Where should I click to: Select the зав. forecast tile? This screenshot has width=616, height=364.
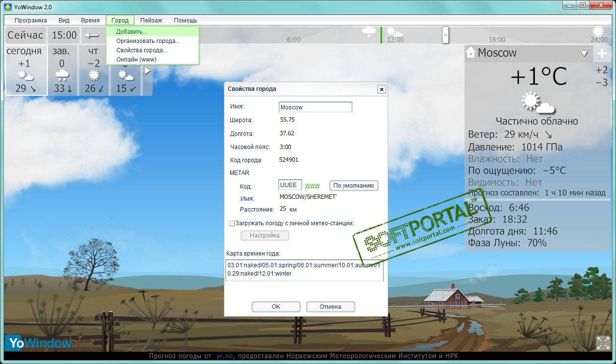pyautogui.click(x=62, y=70)
